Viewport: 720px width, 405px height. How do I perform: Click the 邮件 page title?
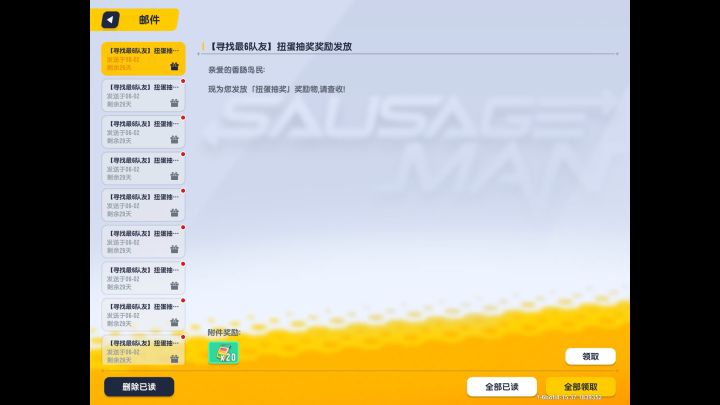tap(149, 20)
